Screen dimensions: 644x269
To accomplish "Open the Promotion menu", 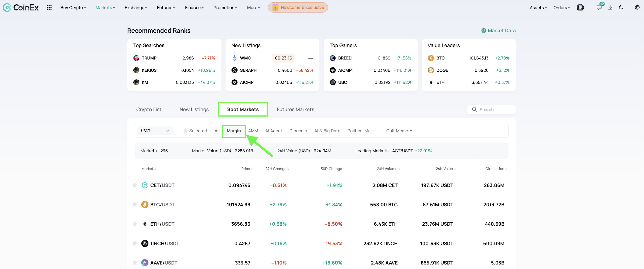I will (x=225, y=8).
